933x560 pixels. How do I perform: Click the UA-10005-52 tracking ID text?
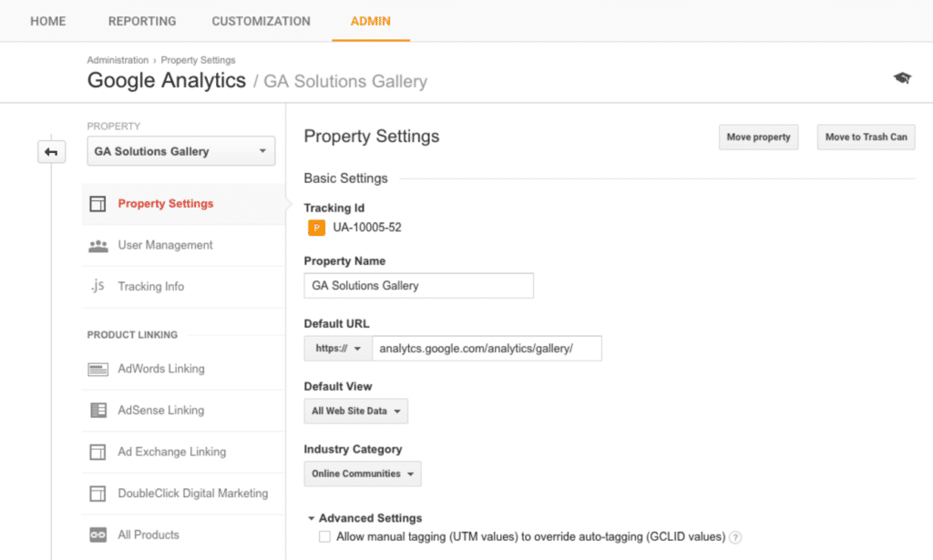(x=367, y=228)
